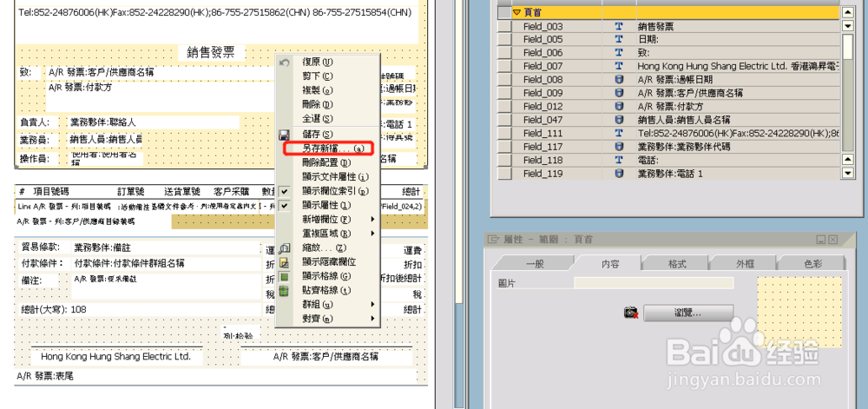This screenshot has height=409, width=868.
Task: Select the 業務夥伴:聯絡人 field on the layout
Action: [152, 122]
